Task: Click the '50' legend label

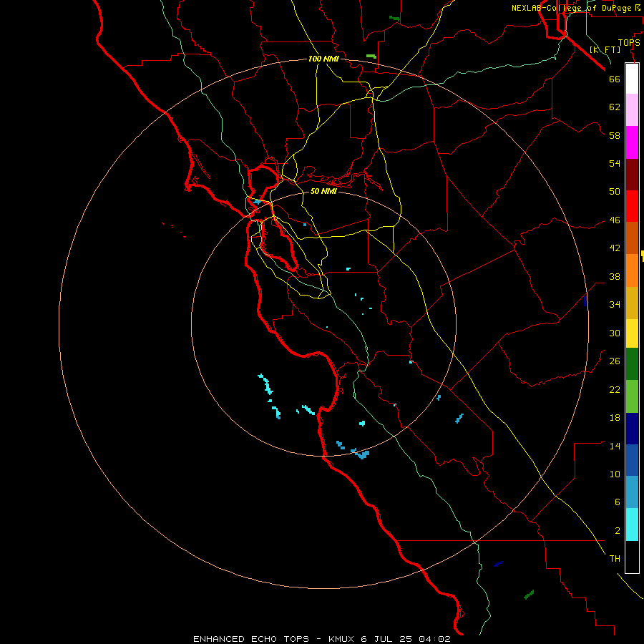Action: tap(615, 192)
